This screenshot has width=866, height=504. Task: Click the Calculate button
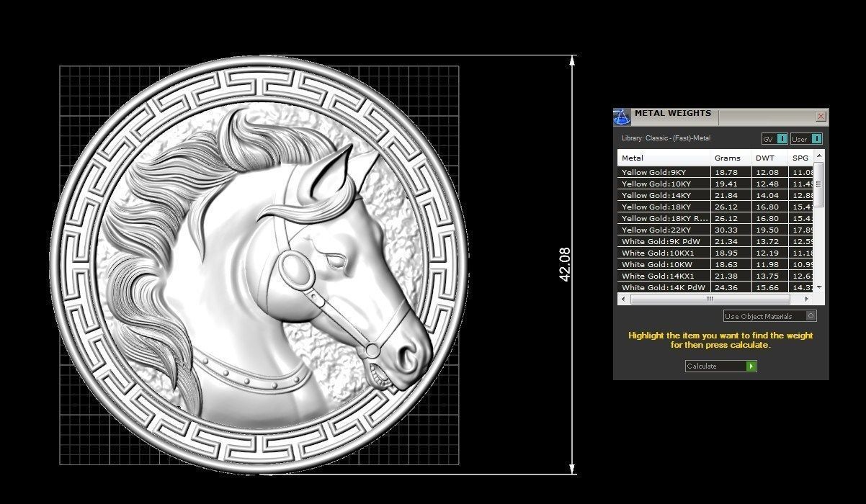pyautogui.click(x=720, y=366)
